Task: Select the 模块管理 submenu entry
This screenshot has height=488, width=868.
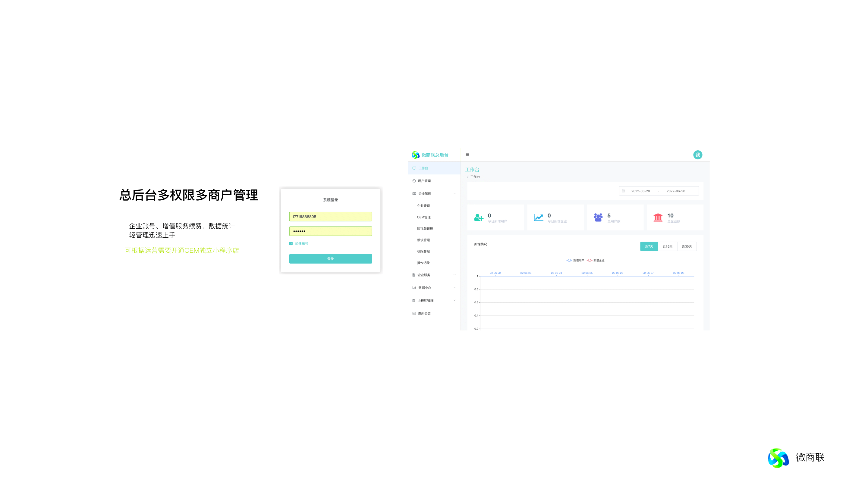Action: point(423,240)
